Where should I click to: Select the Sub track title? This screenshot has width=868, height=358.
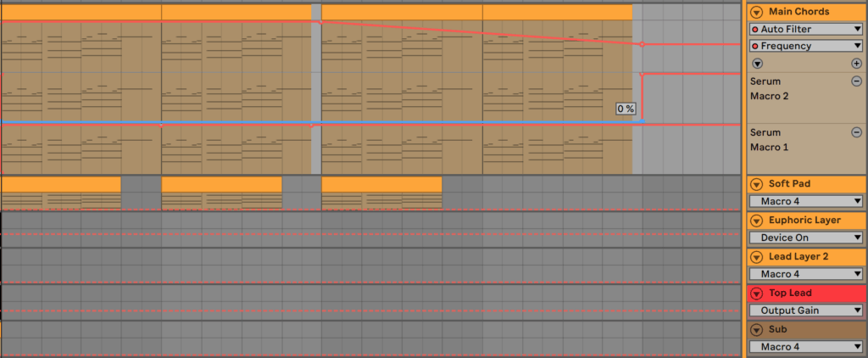pos(777,330)
